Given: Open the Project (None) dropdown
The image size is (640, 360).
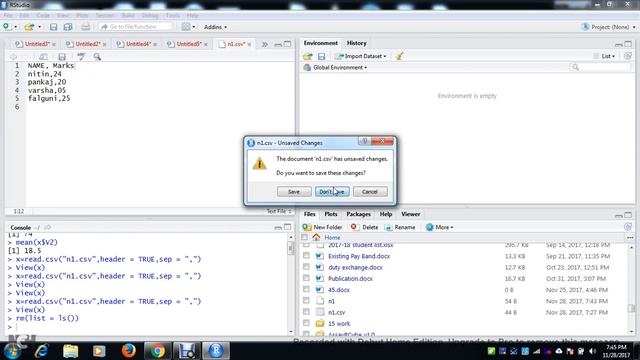Looking at the screenshot, I should coord(609,27).
